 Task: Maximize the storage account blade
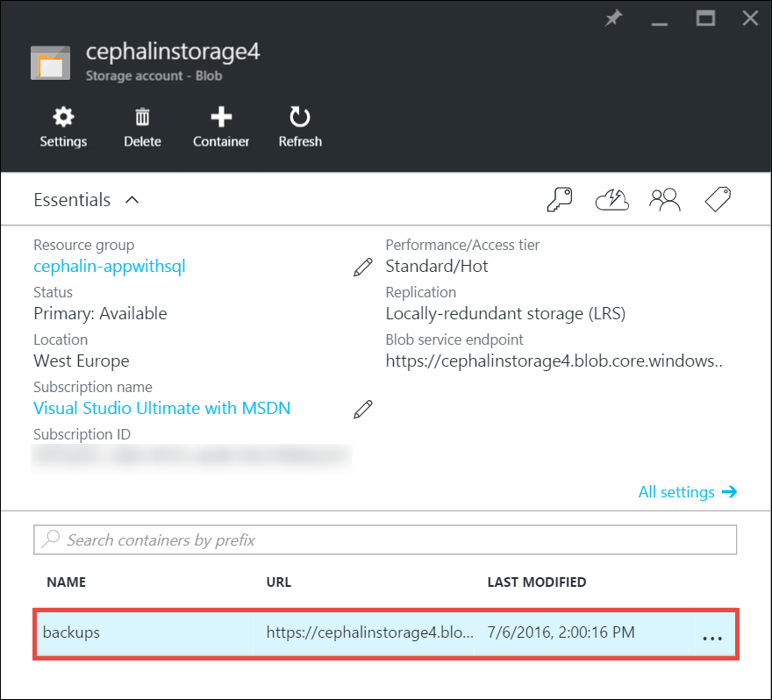(x=705, y=18)
